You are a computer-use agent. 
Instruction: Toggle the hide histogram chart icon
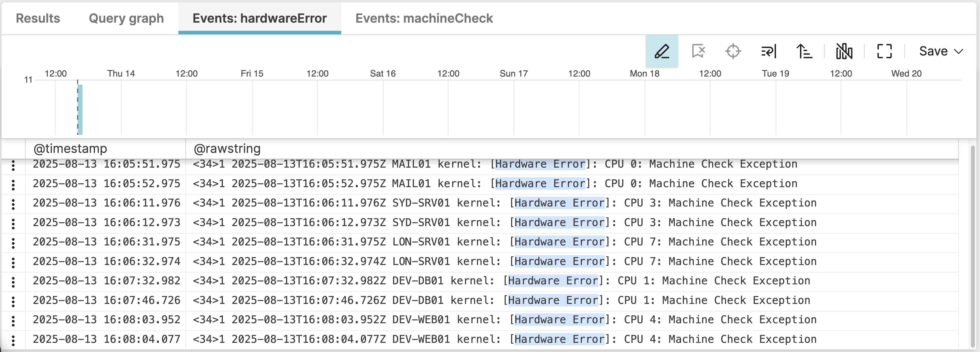[844, 51]
